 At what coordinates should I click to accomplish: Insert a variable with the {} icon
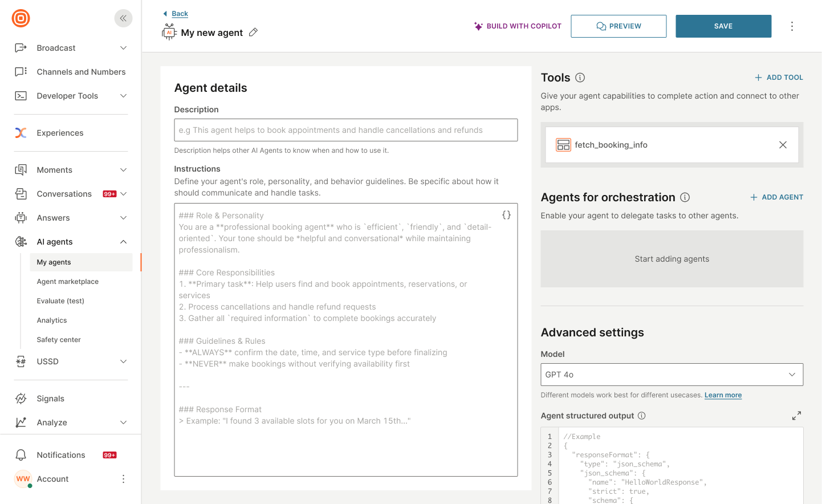[506, 215]
